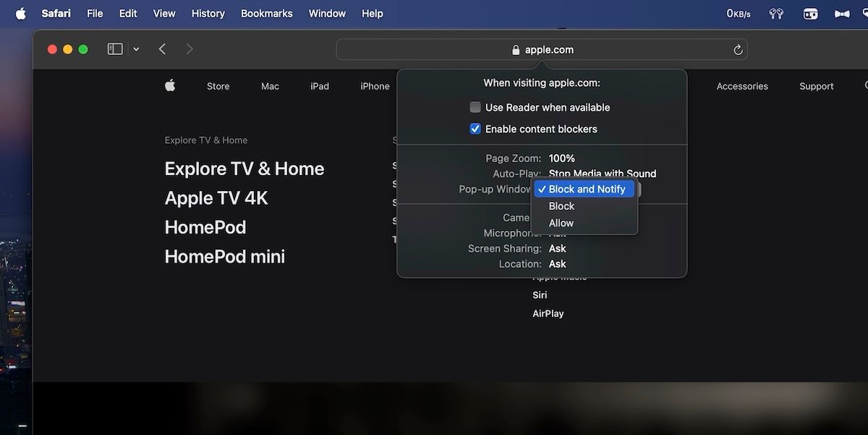Viewport: 868px width, 435px height.
Task: Reload the apple.com page
Action: coord(737,49)
